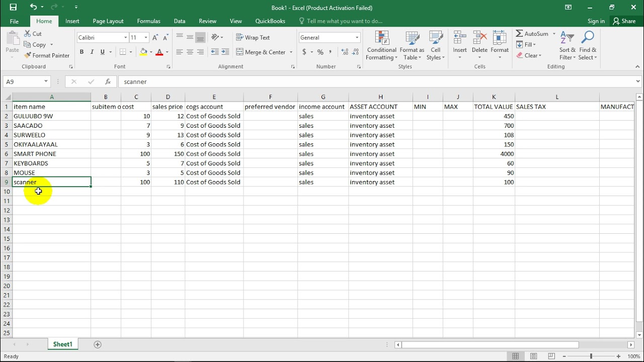Image resolution: width=644 pixels, height=362 pixels.
Task: Switch to the Formulas tab
Action: pyautogui.click(x=149, y=21)
